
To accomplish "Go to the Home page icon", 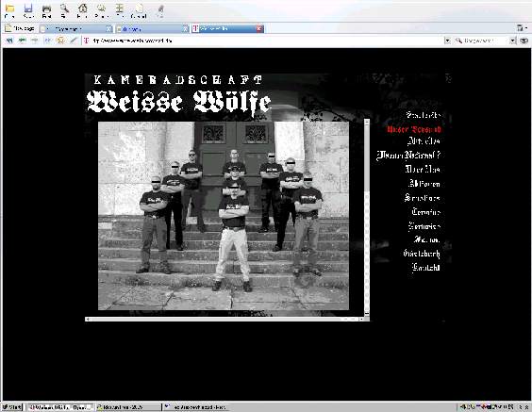I will point(82,11).
